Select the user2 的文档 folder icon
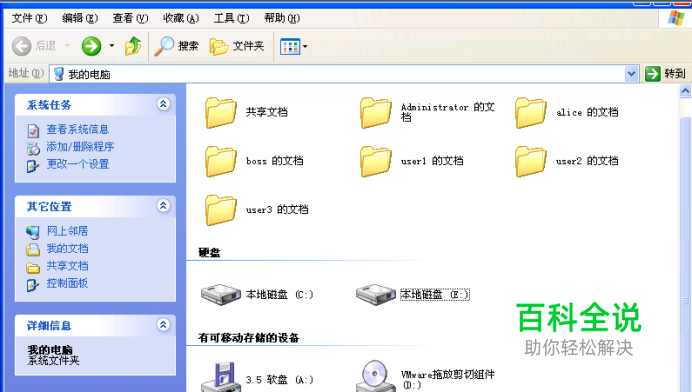 pyautogui.click(x=530, y=162)
